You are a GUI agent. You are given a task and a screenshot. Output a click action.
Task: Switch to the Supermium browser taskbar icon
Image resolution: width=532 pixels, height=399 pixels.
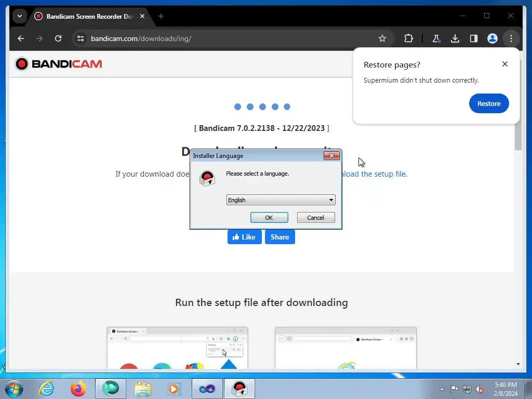tap(111, 389)
